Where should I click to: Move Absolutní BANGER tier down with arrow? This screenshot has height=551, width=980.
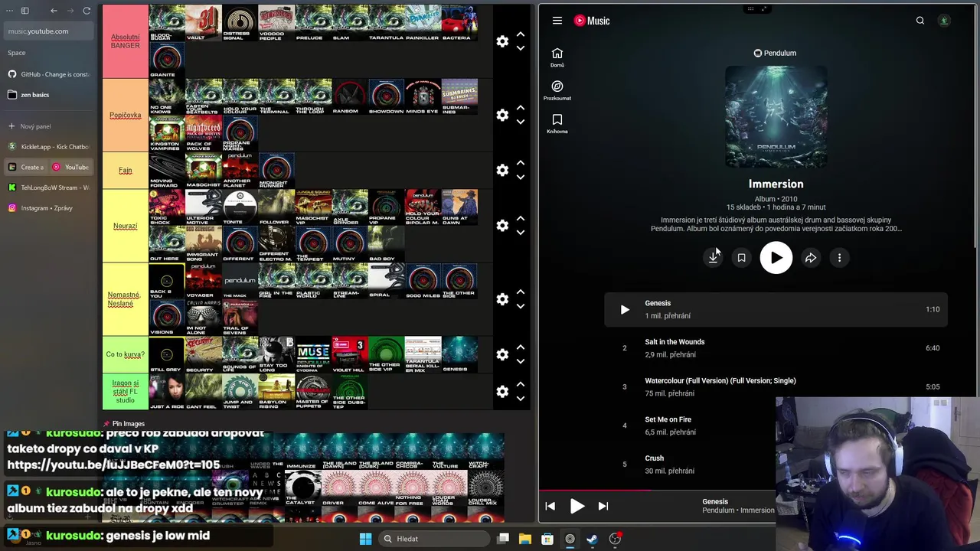click(x=521, y=48)
